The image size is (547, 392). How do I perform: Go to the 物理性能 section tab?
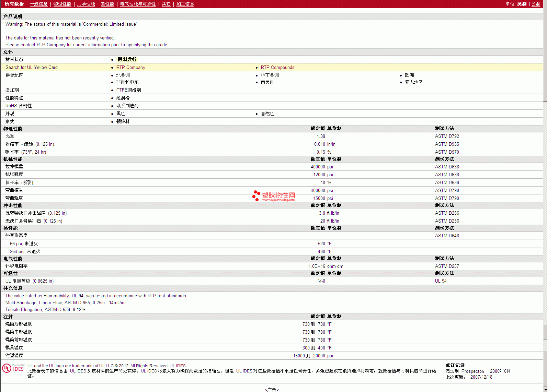pyautogui.click(x=62, y=4)
